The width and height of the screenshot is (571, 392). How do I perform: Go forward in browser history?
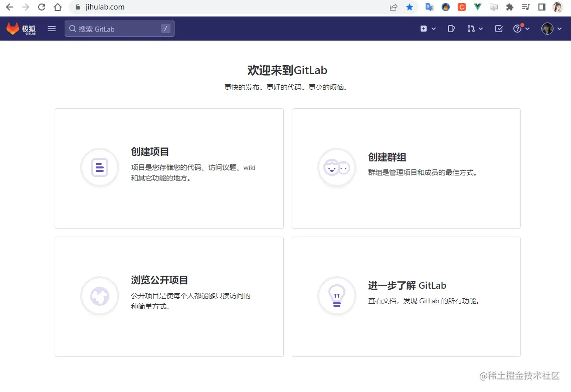coord(26,7)
